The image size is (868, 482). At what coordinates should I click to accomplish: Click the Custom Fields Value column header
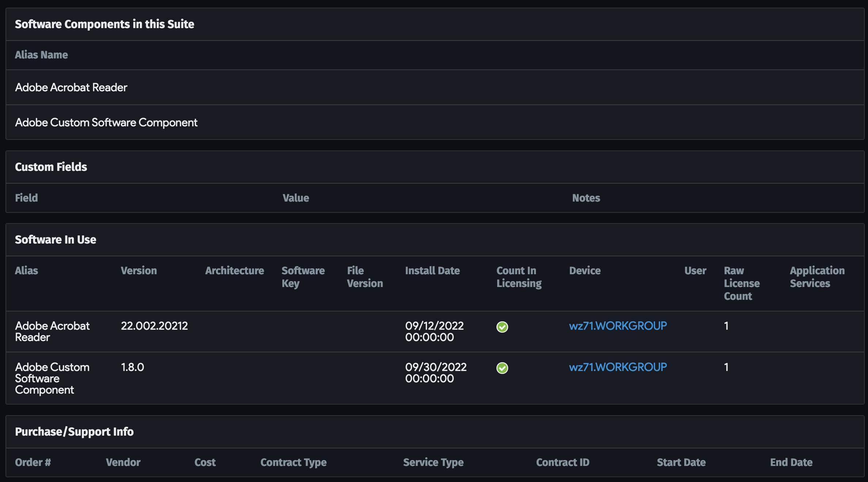296,198
